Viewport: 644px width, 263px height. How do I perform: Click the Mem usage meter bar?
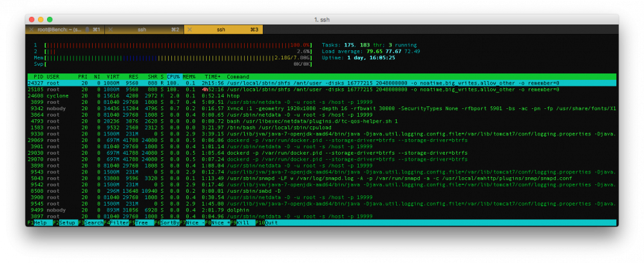(x=178, y=58)
